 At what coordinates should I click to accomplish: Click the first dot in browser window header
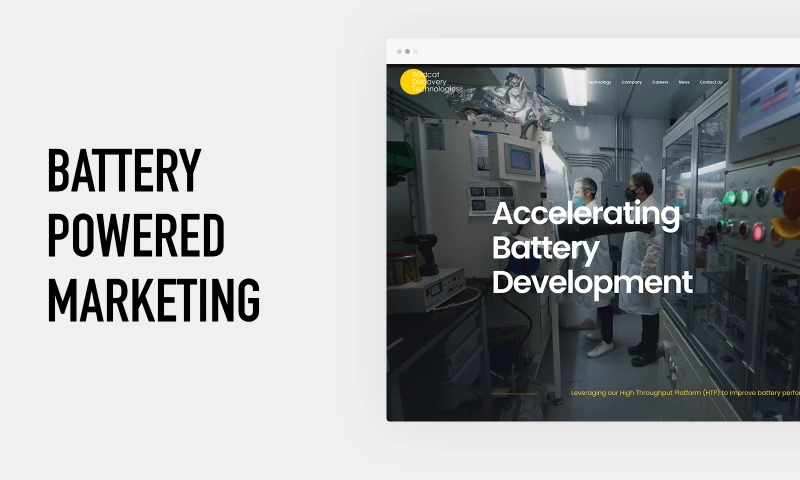coord(399,51)
